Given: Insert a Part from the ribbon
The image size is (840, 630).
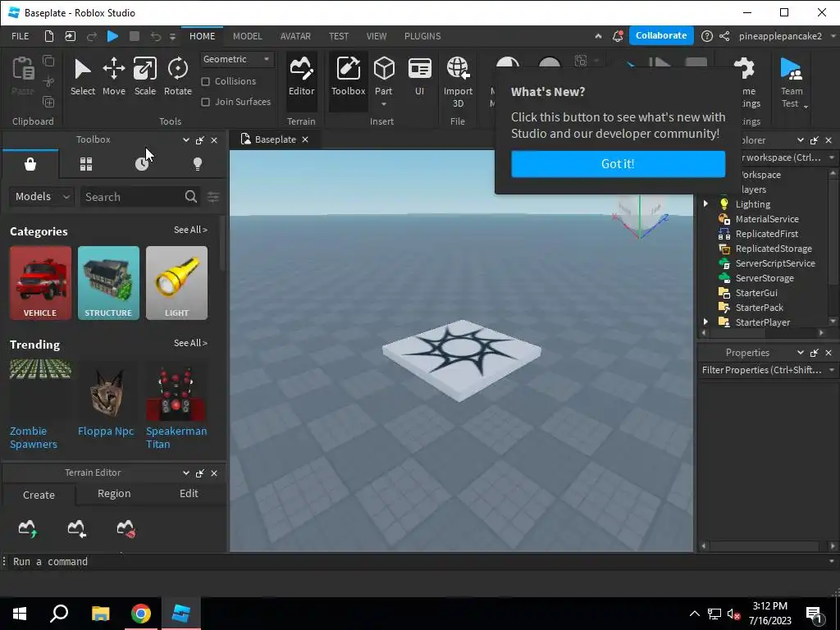Looking at the screenshot, I should (384, 75).
